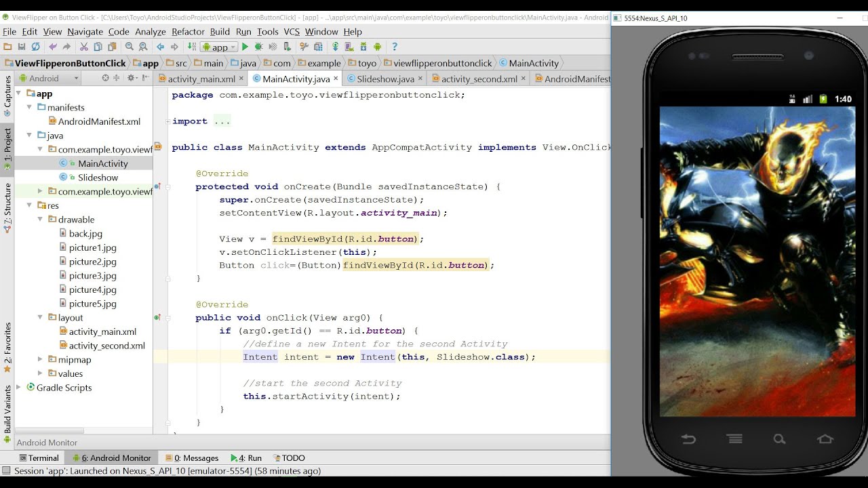The image size is (868, 488).
Task: Navigate forward with the right arrow icon
Action: [174, 47]
